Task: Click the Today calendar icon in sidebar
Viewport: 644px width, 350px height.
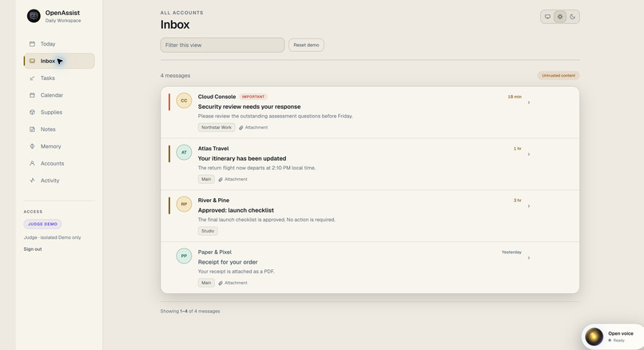Action: point(32,43)
